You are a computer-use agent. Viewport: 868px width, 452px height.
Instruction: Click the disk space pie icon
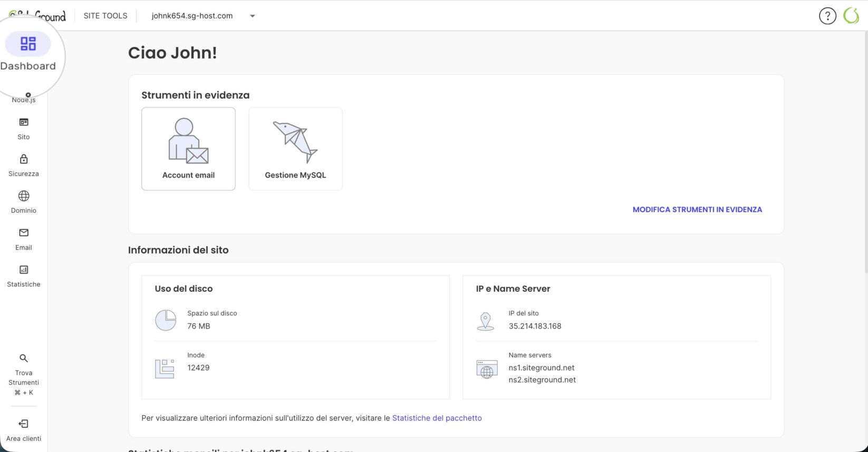[x=166, y=320]
